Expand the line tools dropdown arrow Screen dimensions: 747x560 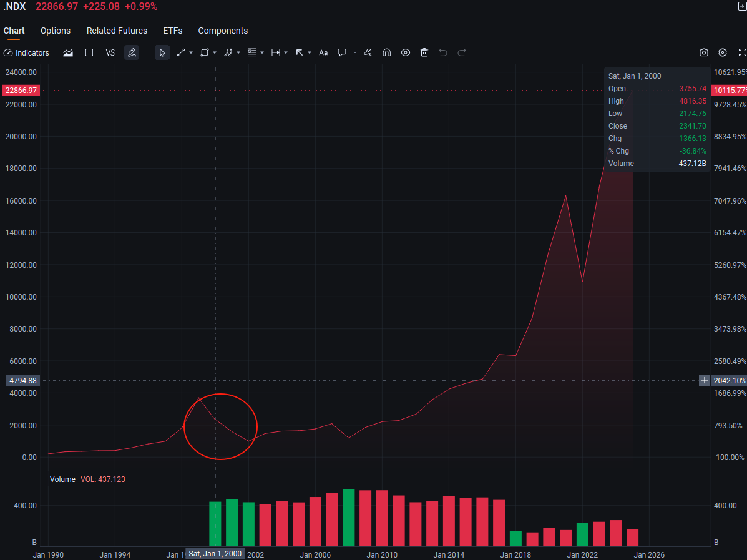pyautogui.click(x=191, y=53)
